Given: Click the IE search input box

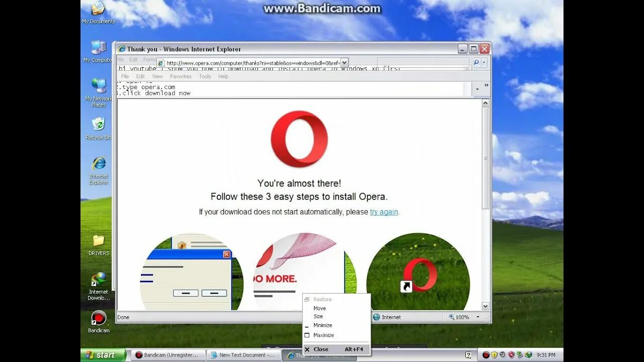Looking at the screenshot, I should (x=423, y=62).
